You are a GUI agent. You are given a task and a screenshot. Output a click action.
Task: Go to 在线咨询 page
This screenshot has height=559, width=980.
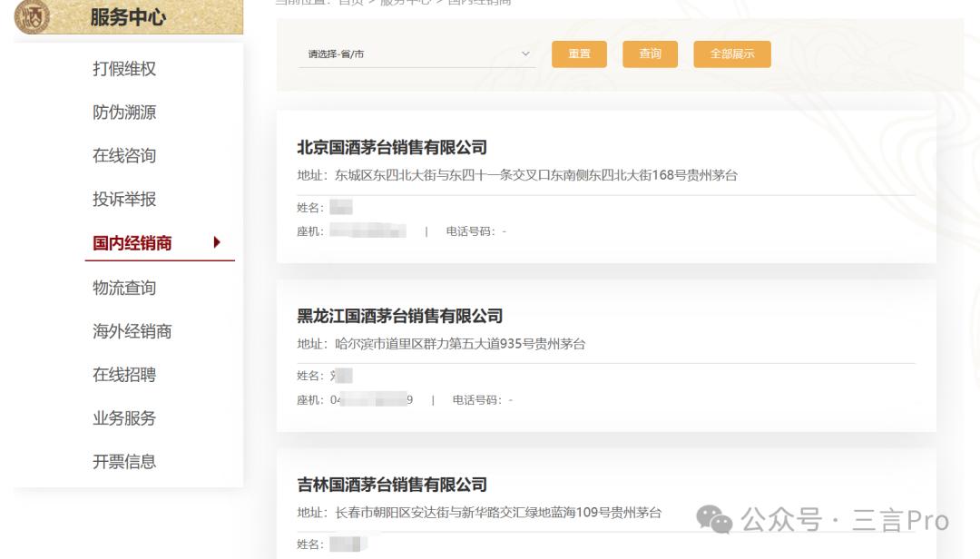[x=124, y=155]
